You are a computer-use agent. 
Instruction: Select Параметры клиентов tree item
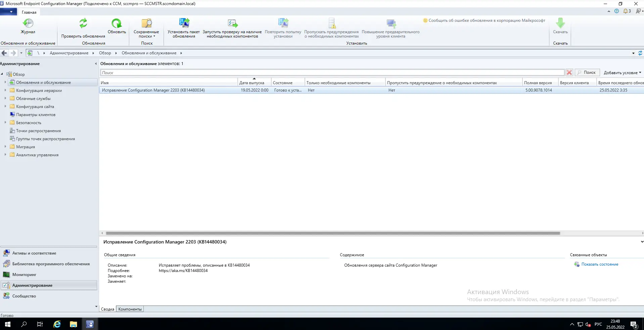click(x=36, y=115)
